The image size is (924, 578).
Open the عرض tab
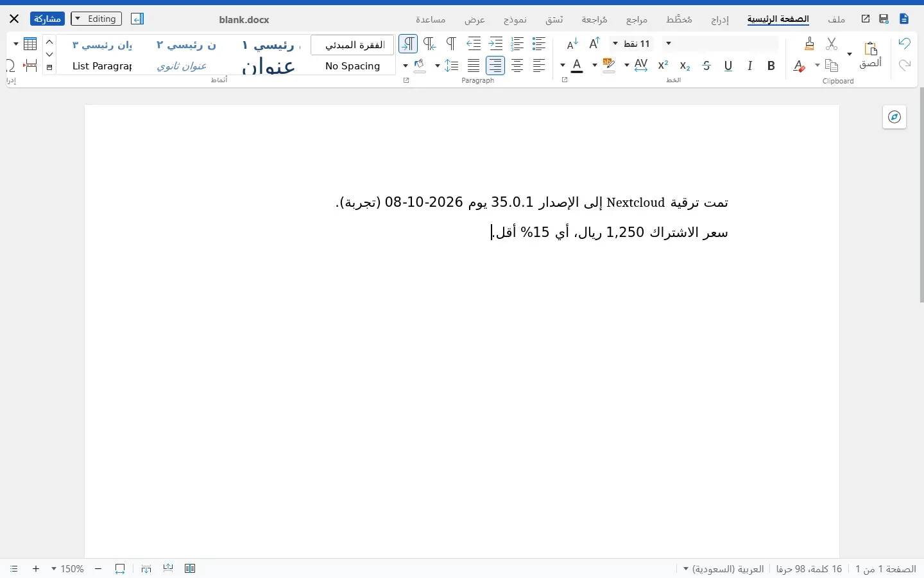[475, 20]
